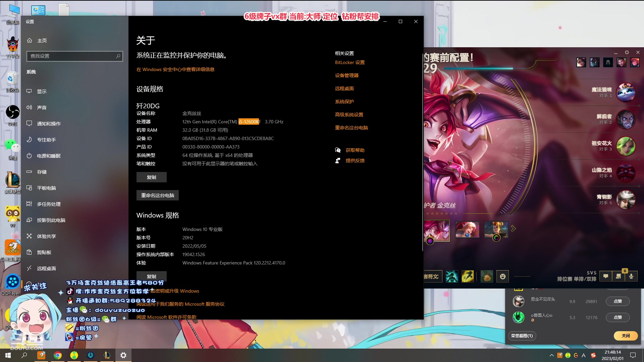This screenshot has width=644, height=362.
Task: Select the second skin thumbnail in League client
Action: 467,230
